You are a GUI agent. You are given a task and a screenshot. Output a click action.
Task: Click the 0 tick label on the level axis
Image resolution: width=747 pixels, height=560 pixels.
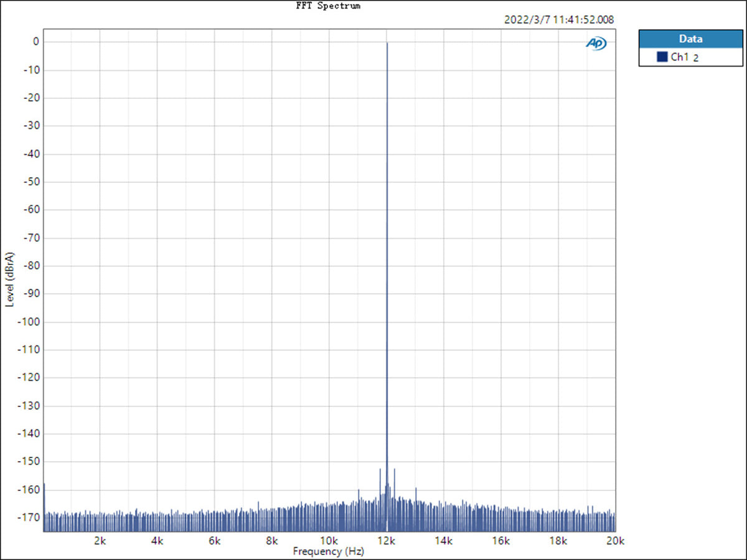tap(36, 42)
